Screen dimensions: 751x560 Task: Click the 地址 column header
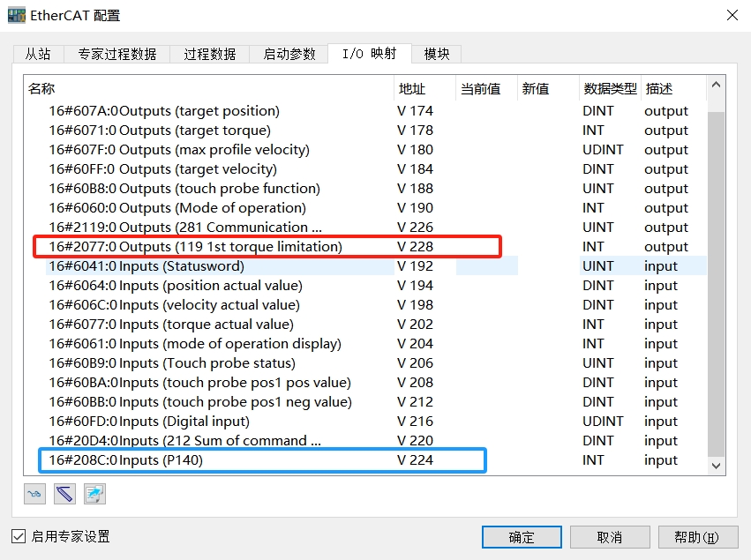[x=412, y=88]
